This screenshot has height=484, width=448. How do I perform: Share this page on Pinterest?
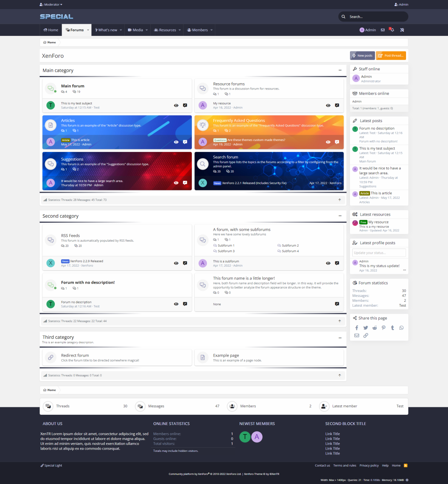[x=384, y=328]
